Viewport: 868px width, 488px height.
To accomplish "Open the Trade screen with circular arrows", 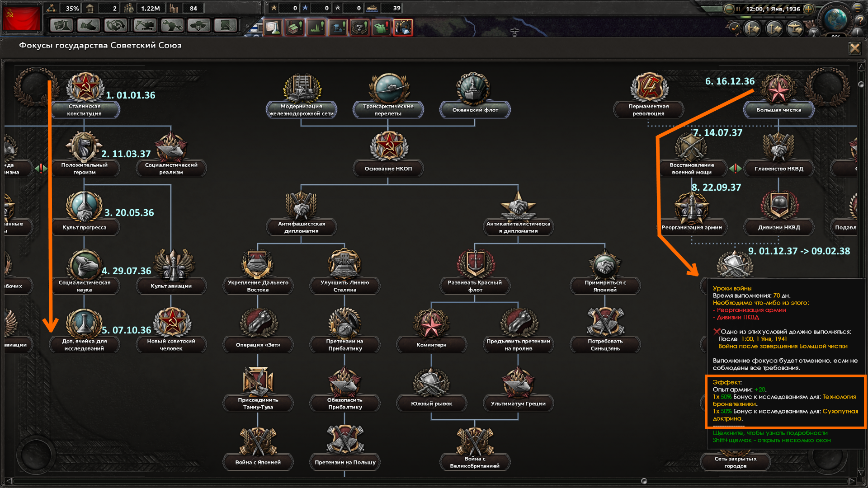I will tap(116, 26).
